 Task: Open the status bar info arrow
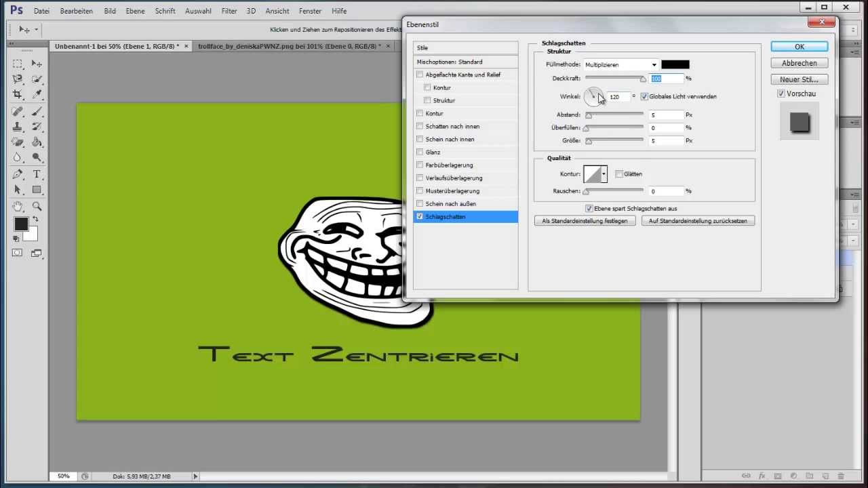[x=195, y=476]
